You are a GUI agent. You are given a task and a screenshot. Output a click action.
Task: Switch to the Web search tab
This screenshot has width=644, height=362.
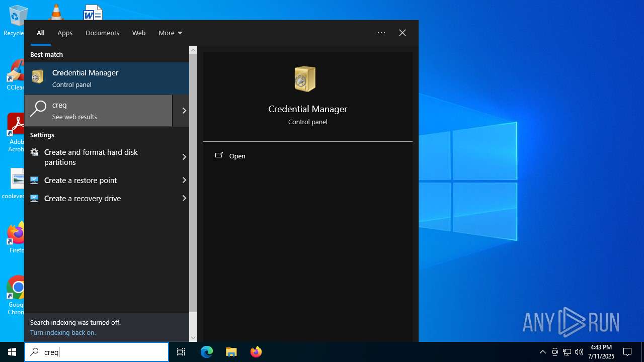[139, 33]
